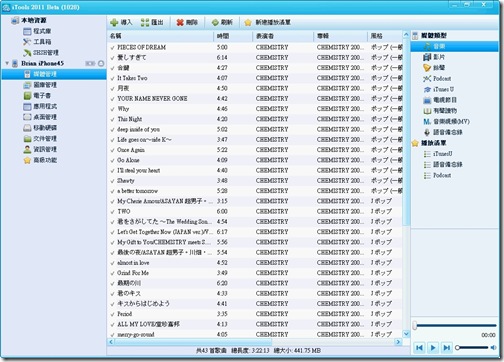The width and height of the screenshot is (504, 362).
Task: Toggle the checkmark for This Night
Action: click(112, 119)
